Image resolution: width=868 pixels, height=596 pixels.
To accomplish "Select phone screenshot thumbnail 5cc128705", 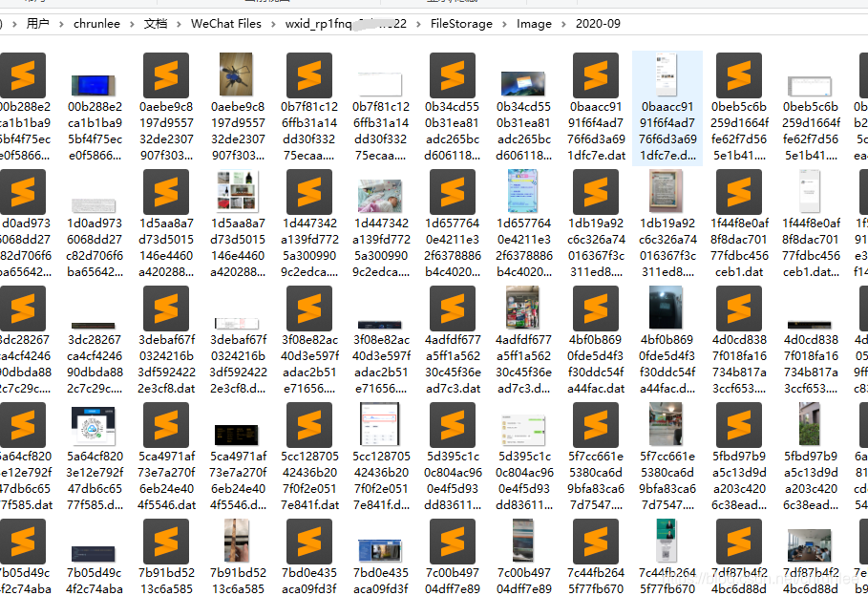I will coord(380,424).
